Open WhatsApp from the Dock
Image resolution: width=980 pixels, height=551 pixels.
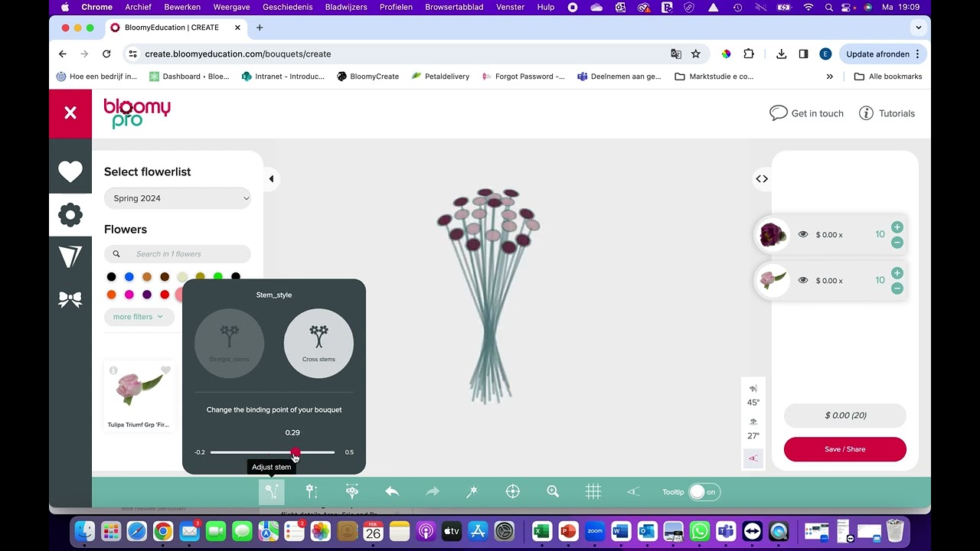coord(700,530)
